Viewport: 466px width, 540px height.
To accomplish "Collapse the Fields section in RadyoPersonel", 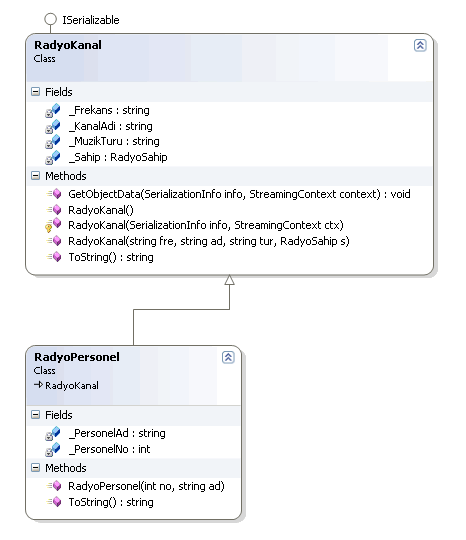I will 35,415.
